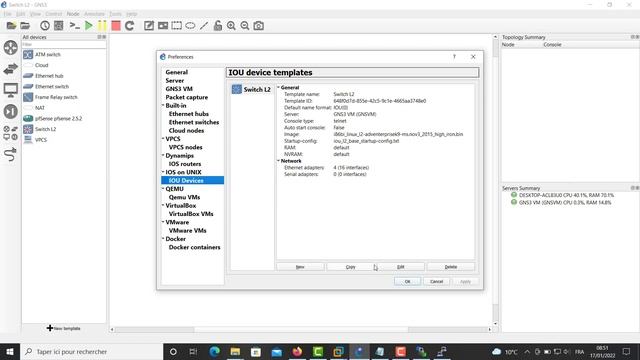640x360 pixels.
Task: Click the Open project folder icon
Action: (x=25, y=26)
